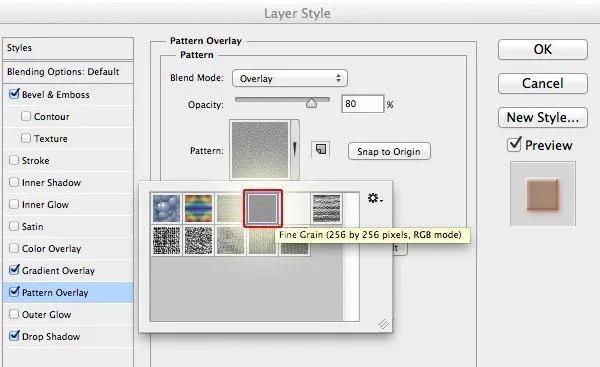The image size is (600, 367).
Task: Enable the Contour checkbox
Action: tap(26, 116)
